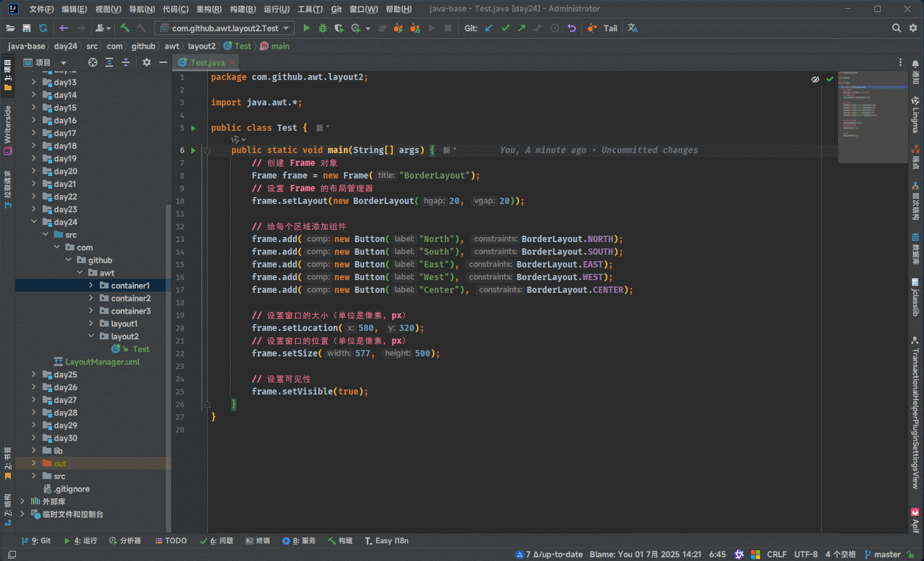Toggle read-only lock icon in status bar
This screenshot has height=561, width=924.
tap(911, 555)
